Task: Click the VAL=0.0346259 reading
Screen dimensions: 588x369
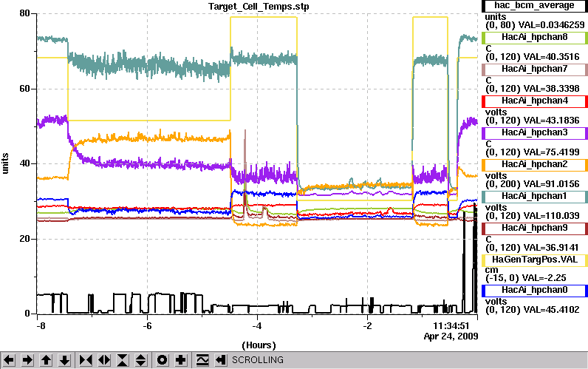Action: click(551, 25)
